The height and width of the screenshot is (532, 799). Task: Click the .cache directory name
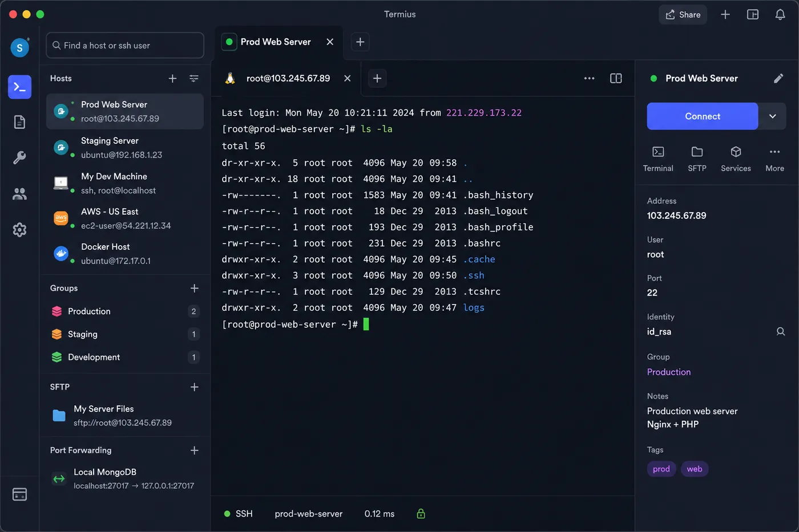point(479,259)
